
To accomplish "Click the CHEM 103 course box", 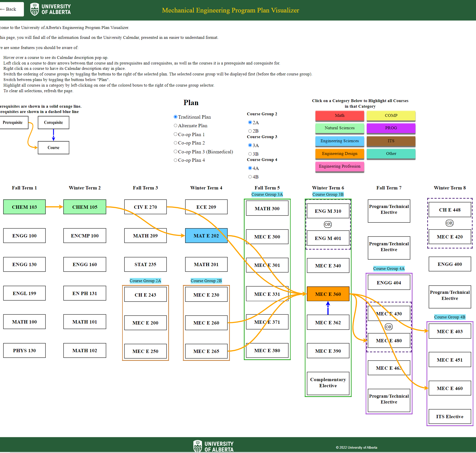I will 24,207.
